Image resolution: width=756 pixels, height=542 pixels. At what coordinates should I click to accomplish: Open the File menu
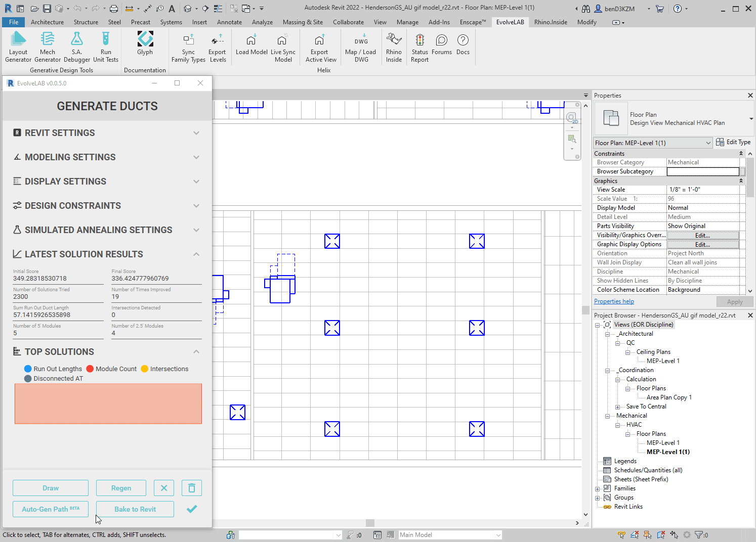click(x=14, y=22)
